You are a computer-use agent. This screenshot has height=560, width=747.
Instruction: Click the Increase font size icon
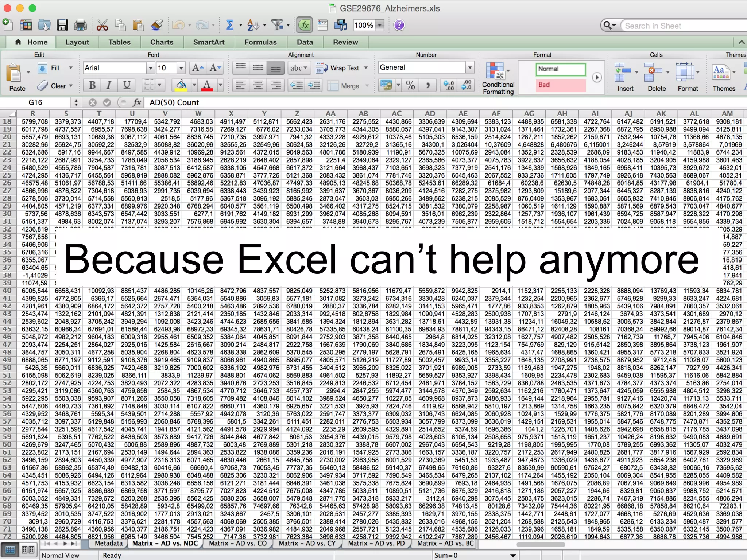197,68
